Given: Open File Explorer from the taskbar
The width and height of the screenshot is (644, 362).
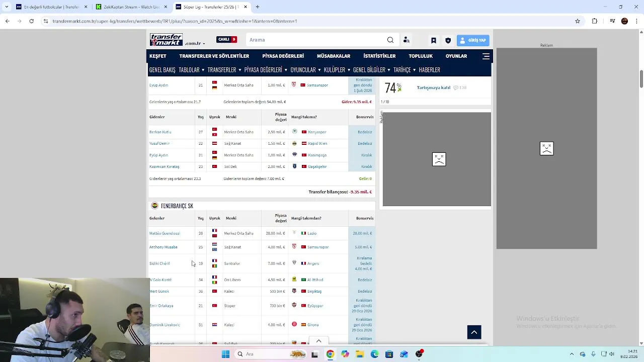Looking at the screenshot, I should [x=360, y=354].
